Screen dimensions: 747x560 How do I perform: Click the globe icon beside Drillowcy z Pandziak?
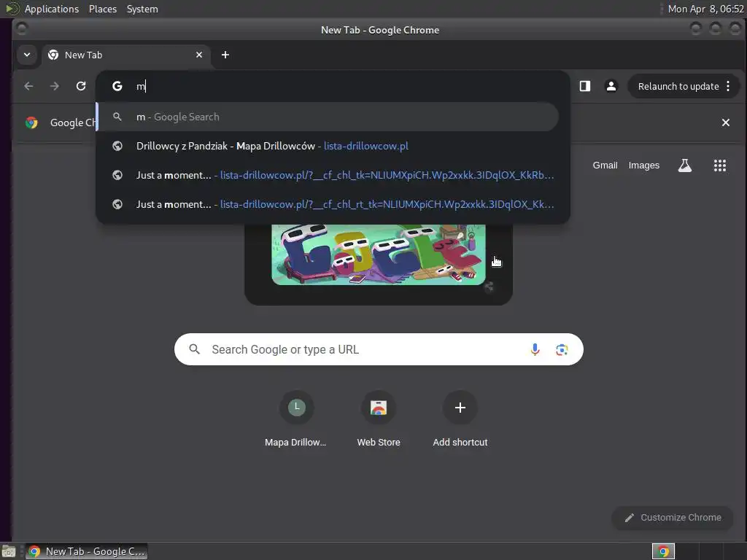pos(117,146)
